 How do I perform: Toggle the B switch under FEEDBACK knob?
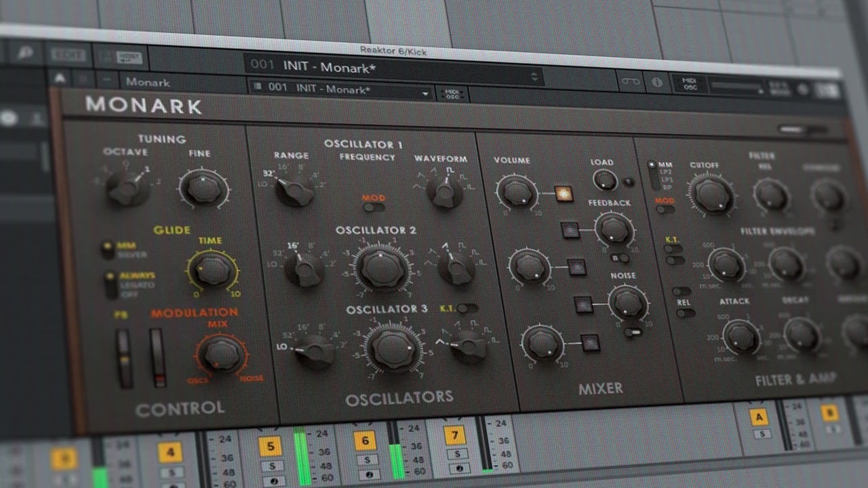click(619, 258)
